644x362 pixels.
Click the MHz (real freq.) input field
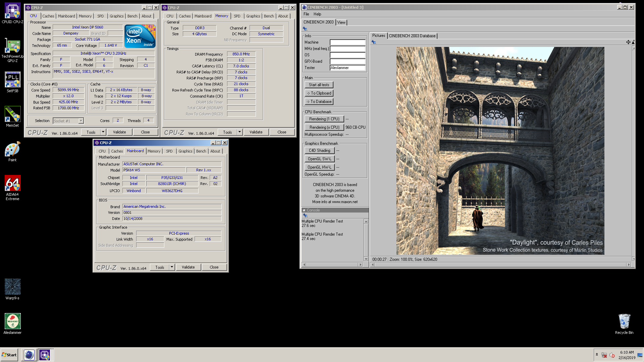point(347,49)
